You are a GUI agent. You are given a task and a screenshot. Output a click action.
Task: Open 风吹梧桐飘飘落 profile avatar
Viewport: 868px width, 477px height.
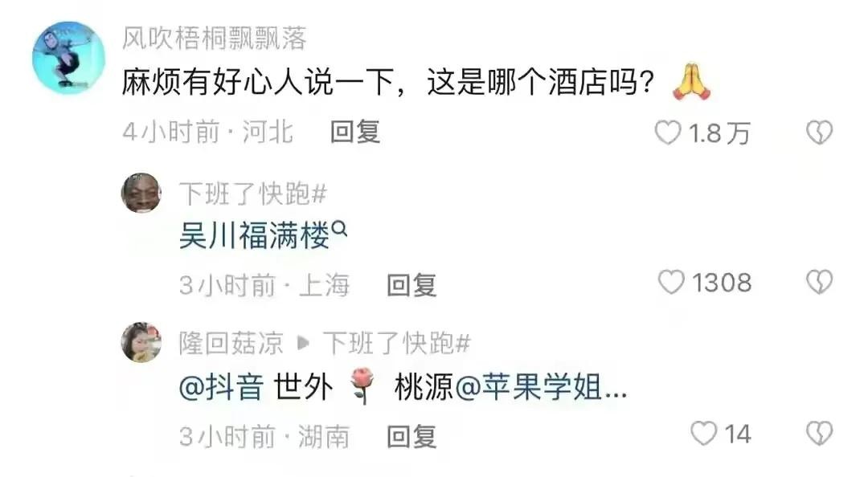68,58
